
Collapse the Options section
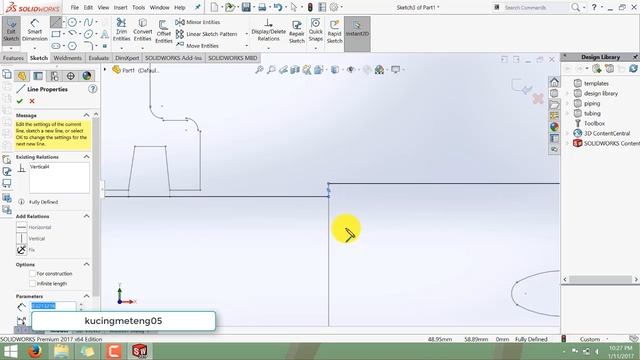[87, 264]
